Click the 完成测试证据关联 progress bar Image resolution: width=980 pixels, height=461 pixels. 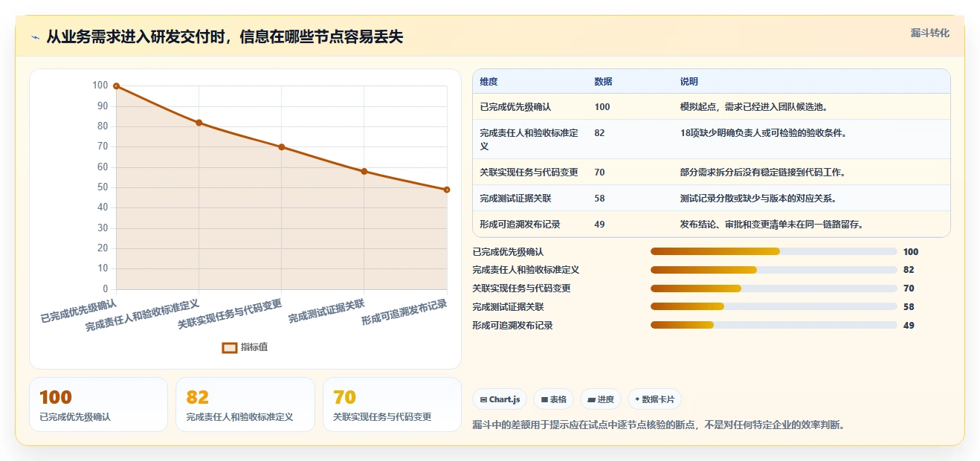pyautogui.click(x=773, y=306)
